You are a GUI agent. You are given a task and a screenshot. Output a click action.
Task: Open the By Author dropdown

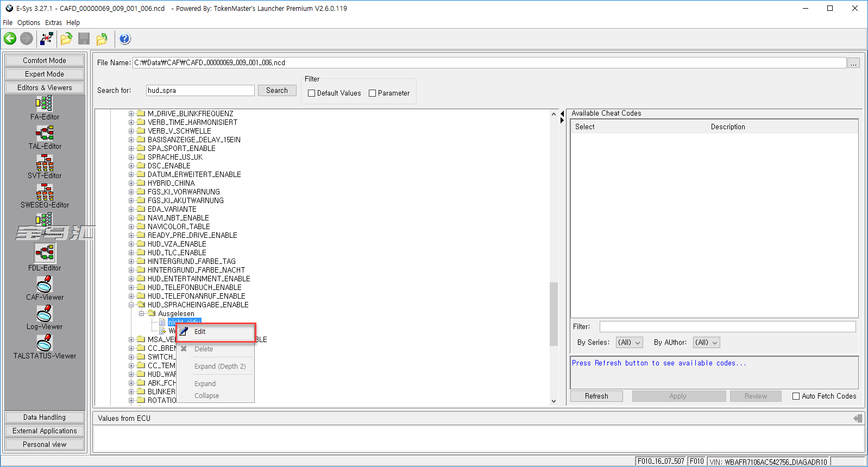point(706,343)
